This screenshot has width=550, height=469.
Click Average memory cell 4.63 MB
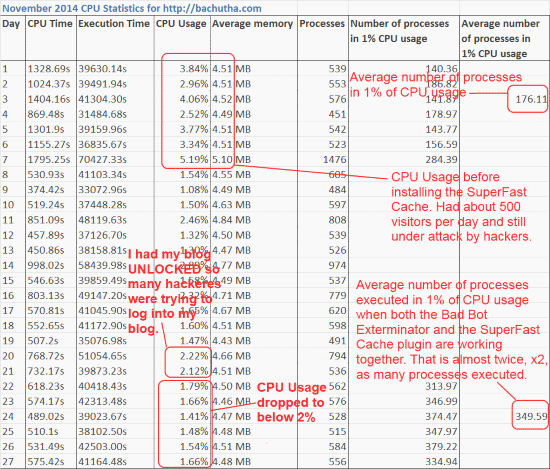pyautogui.click(x=232, y=205)
